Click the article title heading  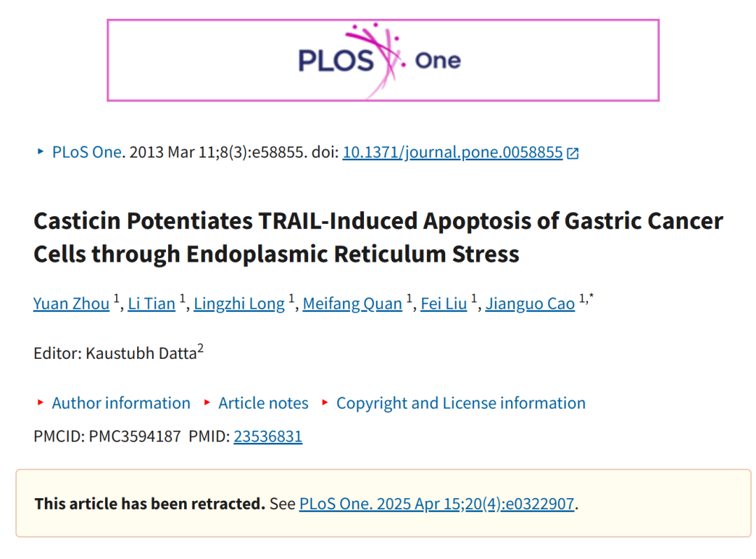[x=378, y=237]
